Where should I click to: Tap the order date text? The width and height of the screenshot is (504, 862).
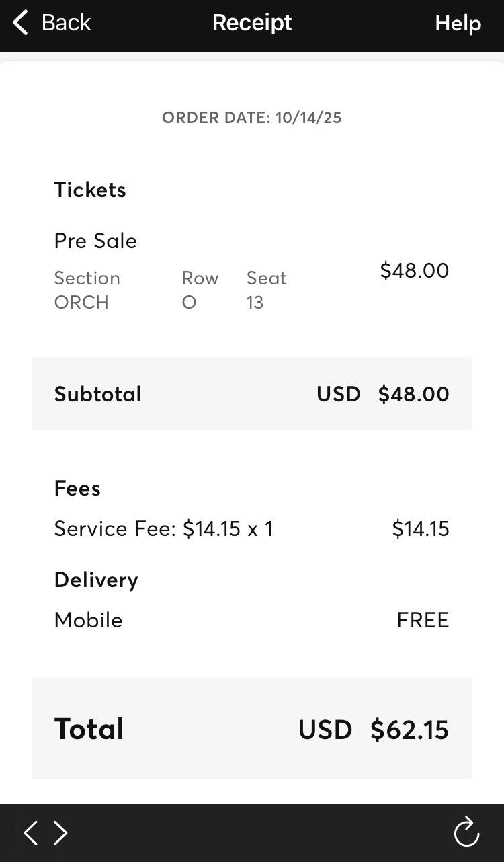pos(252,118)
